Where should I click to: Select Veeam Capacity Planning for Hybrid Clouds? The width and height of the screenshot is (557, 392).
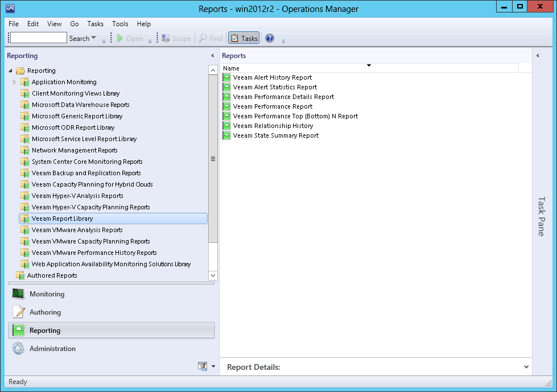[x=92, y=184]
